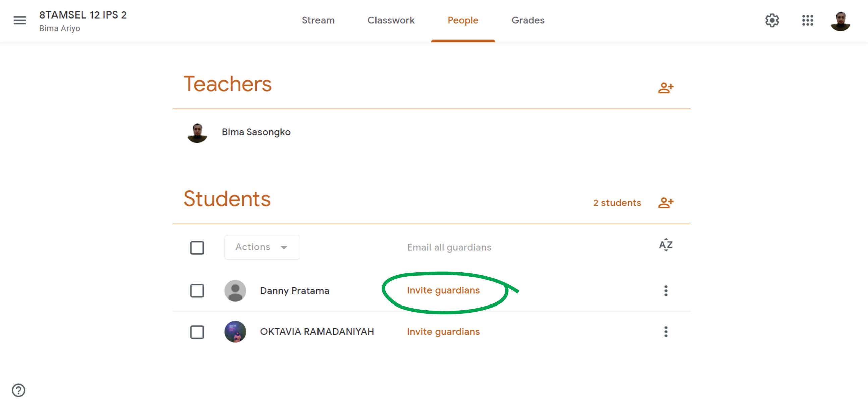This screenshot has width=868, height=407.
Task: Open more options for Danny Pratama
Action: pos(666,291)
